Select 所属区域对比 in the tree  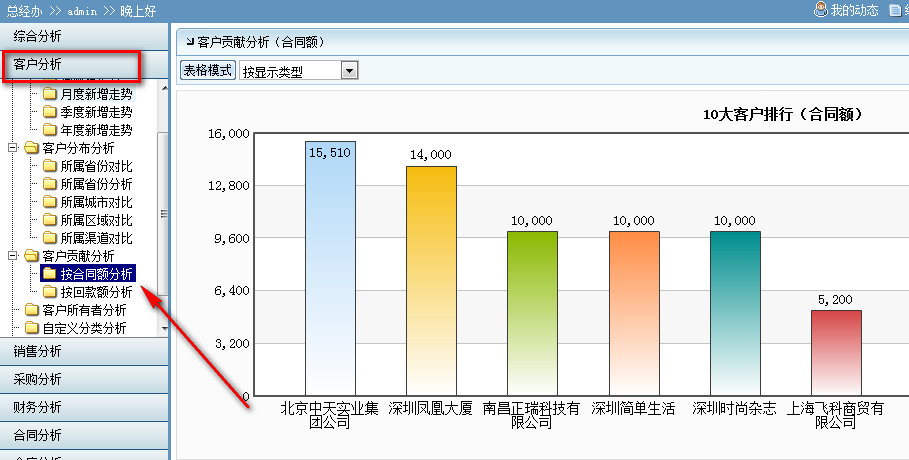point(96,220)
